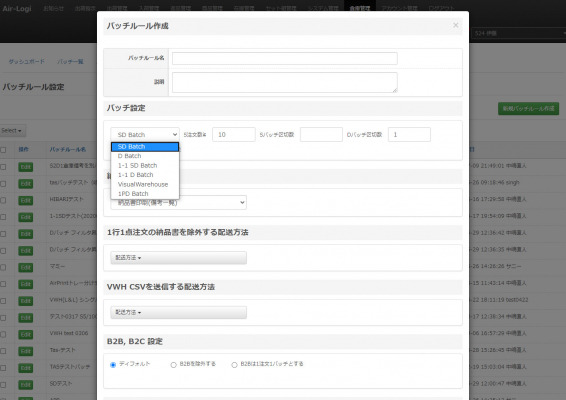Choose B2Bは1注文1バッチとする radio option
The height and width of the screenshot is (400, 566).
tap(234, 365)
